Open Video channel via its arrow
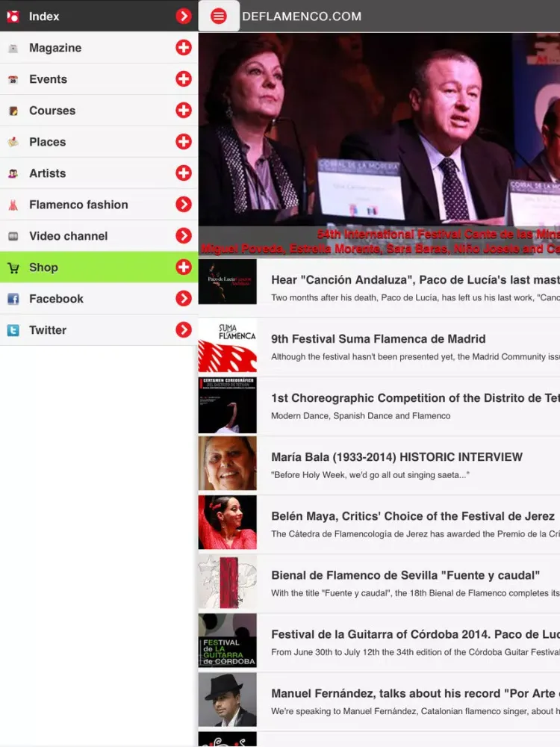The height and width of the screenshot is (747, 560). click(184, 236)
